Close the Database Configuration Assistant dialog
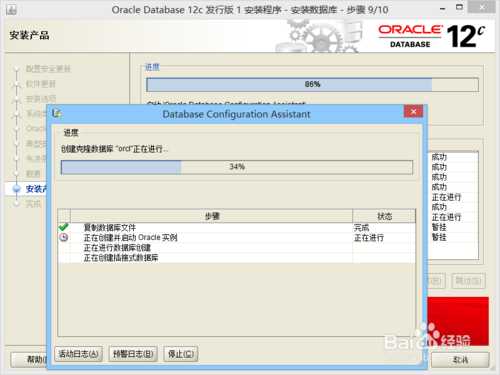This screenshot has width=500, height=375. click(x=413, y=111)
